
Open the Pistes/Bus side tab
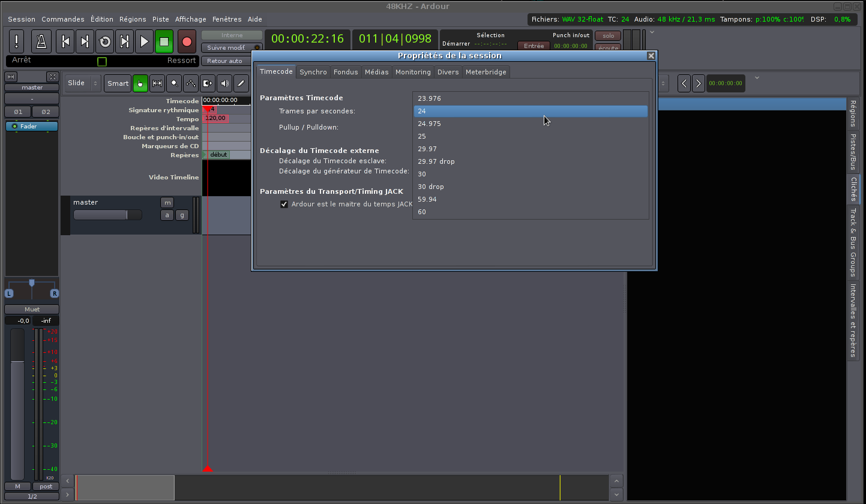coord(853,152)
